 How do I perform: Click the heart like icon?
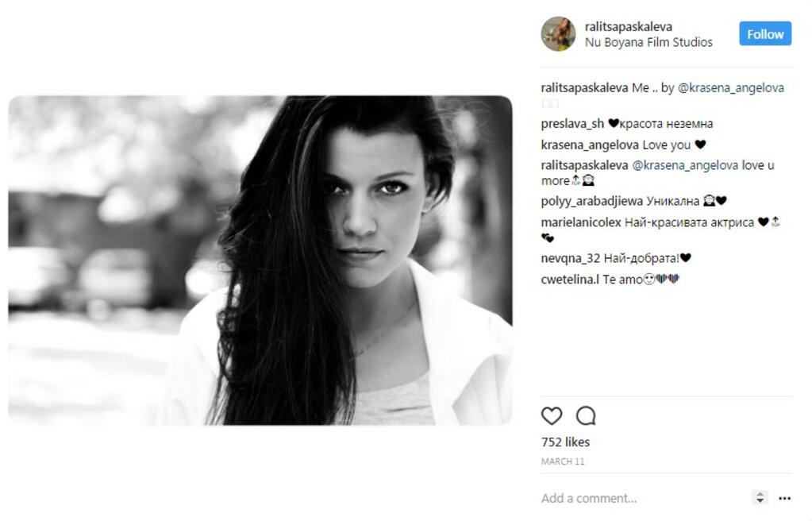(552, 415)
